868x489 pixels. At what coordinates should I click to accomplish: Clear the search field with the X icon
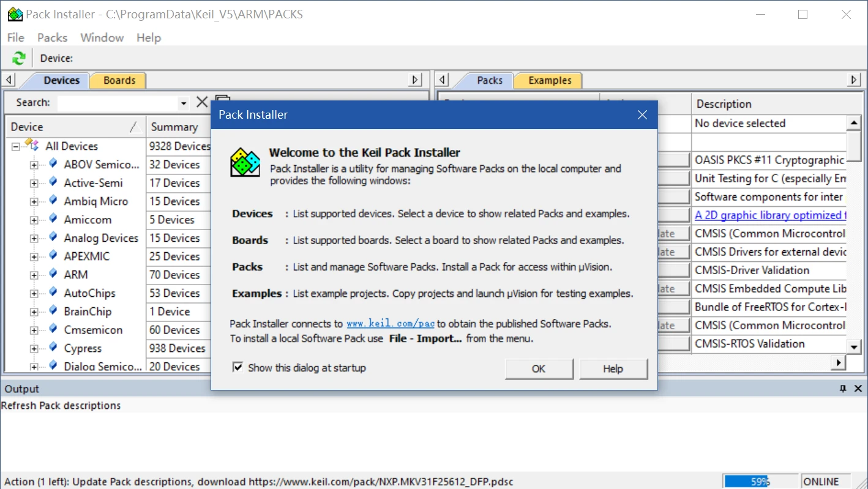202,102
